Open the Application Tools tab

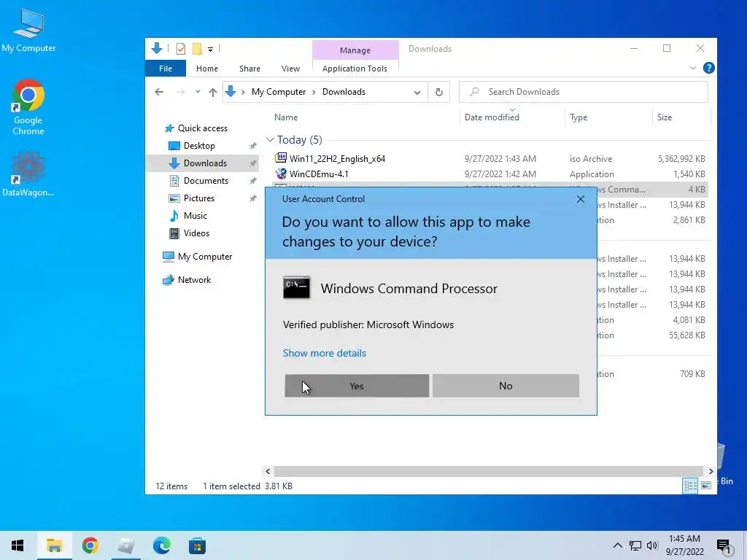(x=355, y=69)
